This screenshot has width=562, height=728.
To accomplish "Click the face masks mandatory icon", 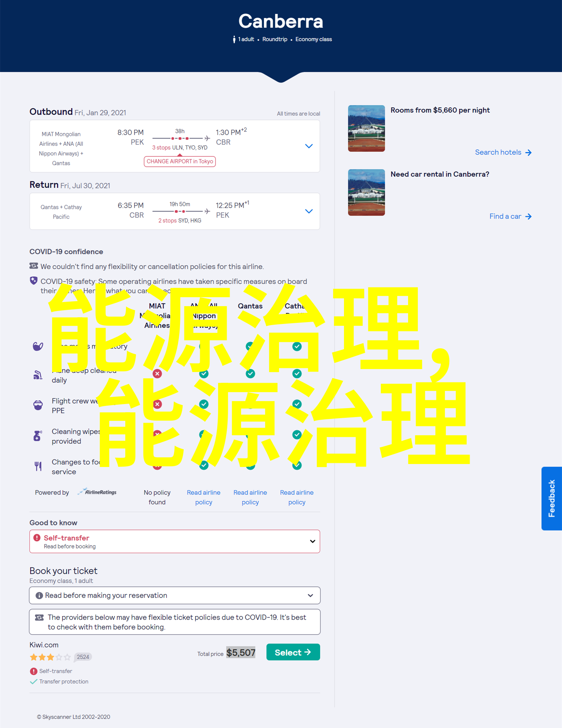I will tap(38, 346).
